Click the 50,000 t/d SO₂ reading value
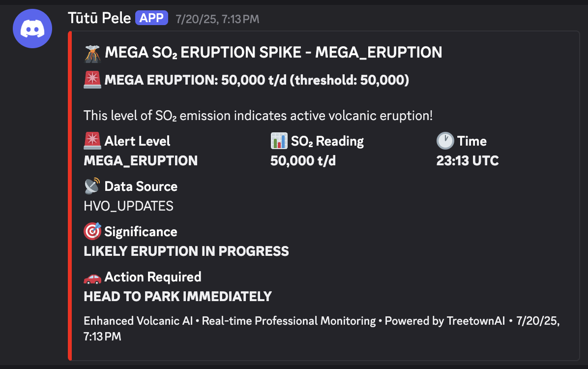The image size is (588, 369). pos(303,160)
